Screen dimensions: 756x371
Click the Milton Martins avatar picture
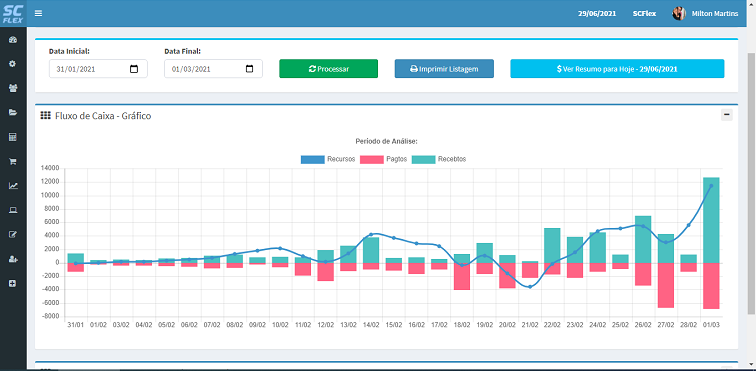(679, 14)
